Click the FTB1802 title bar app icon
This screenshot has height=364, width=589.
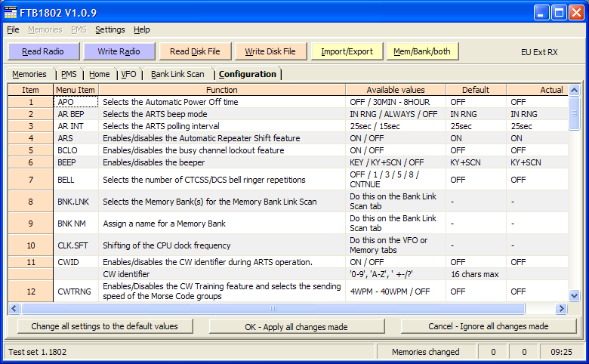(x=11, y=12)
